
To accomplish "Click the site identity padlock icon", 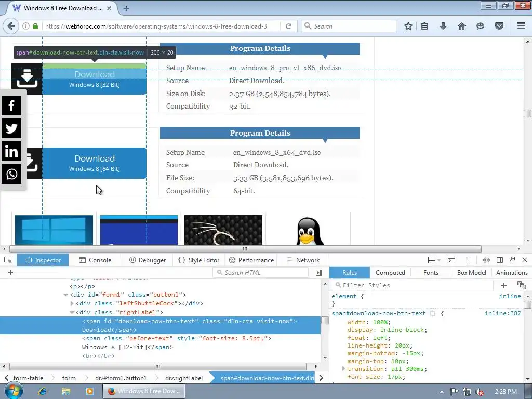I will coord(35,26).
